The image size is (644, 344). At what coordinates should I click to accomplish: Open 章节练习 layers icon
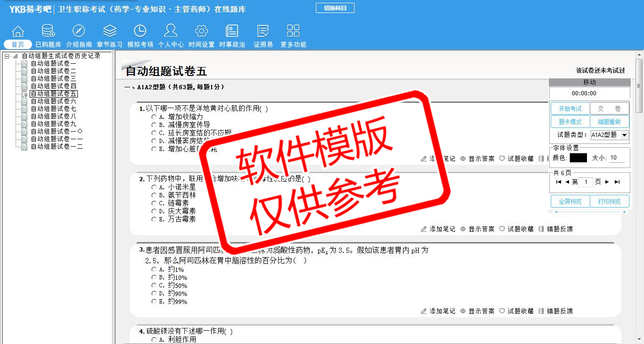coord(109,32)
